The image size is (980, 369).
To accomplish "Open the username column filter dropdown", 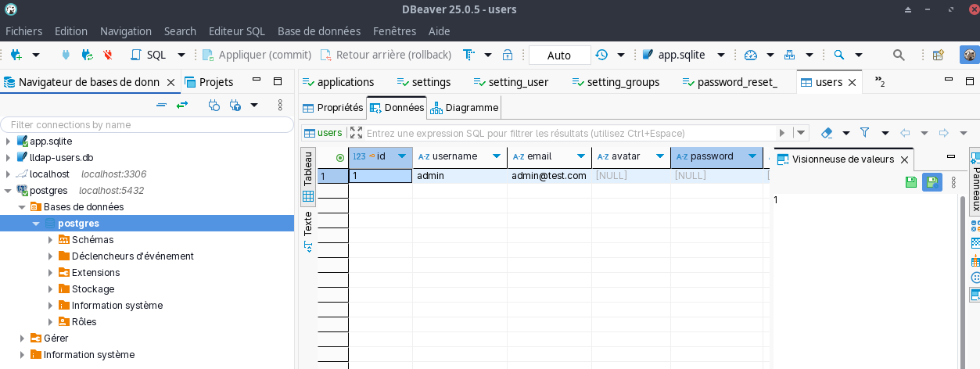I will click(x=497, y=156).
